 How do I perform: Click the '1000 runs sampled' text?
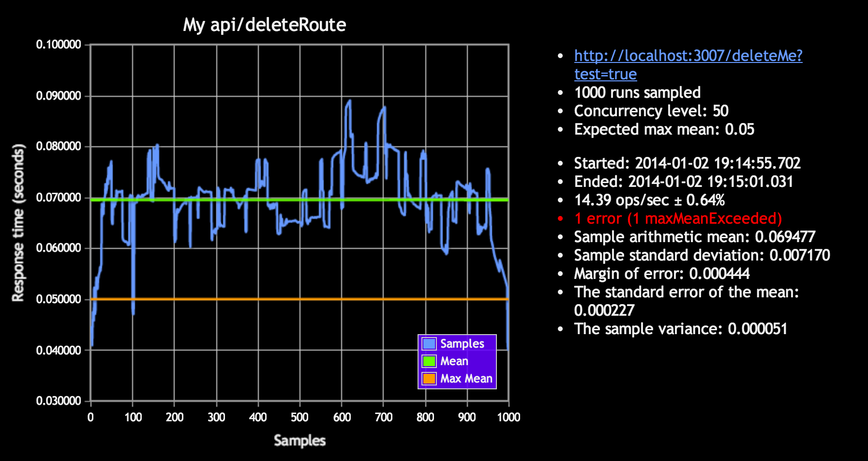click(x=637, y=92)
